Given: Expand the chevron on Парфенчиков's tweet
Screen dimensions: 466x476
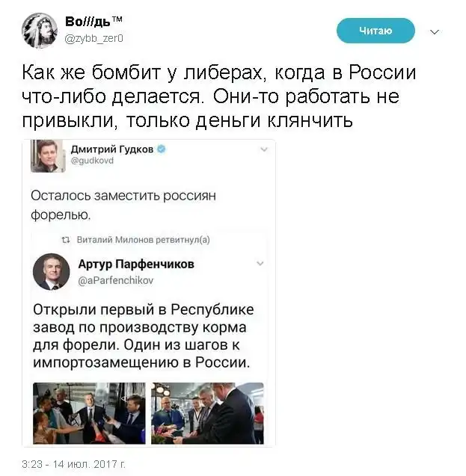Looking at the screenshot, I should point(260,264).
